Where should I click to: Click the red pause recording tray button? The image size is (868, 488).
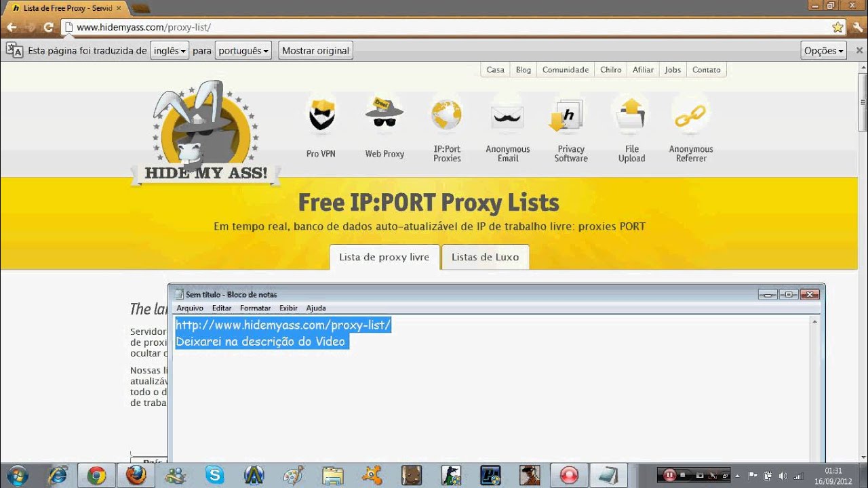(x=669, y=475)
